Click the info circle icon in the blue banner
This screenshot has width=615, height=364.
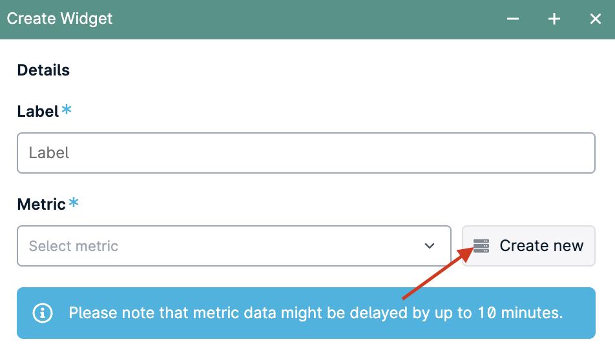tap(43, 313)
